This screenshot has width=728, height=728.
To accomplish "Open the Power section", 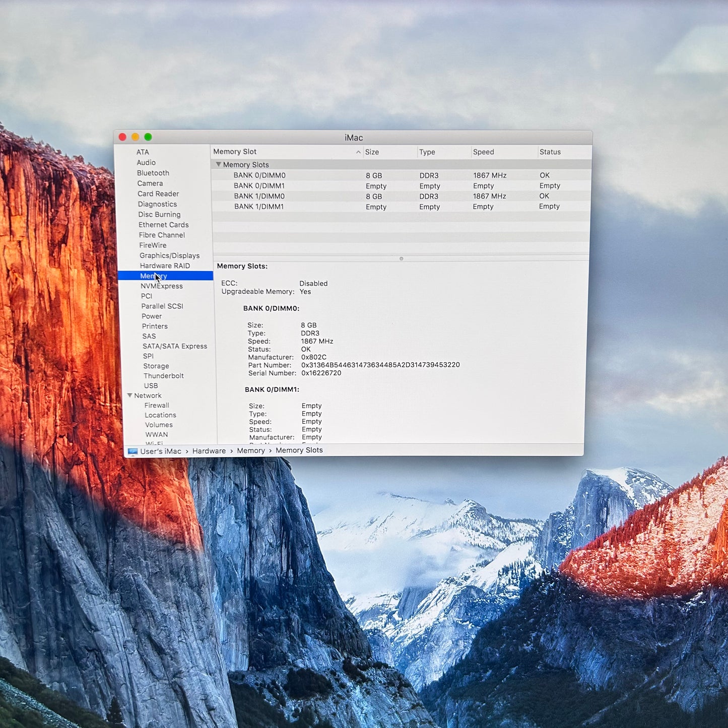I will coord(152,316).
